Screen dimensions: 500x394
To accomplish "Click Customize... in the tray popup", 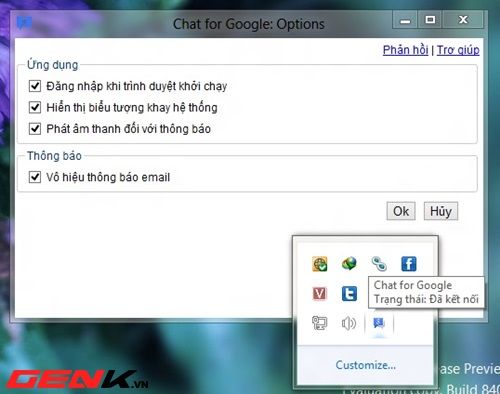I will 366,365.
